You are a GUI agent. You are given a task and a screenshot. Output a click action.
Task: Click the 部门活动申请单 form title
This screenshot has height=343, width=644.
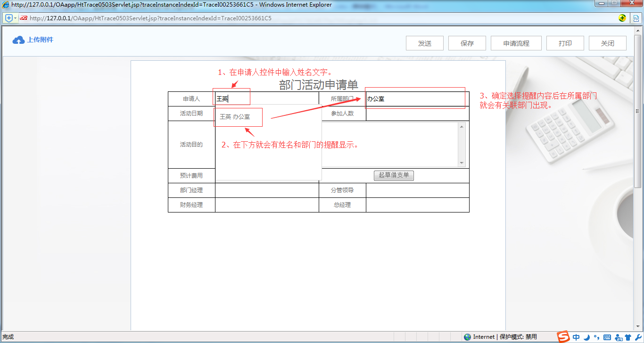pyautogui.click(x=319, y=85)
